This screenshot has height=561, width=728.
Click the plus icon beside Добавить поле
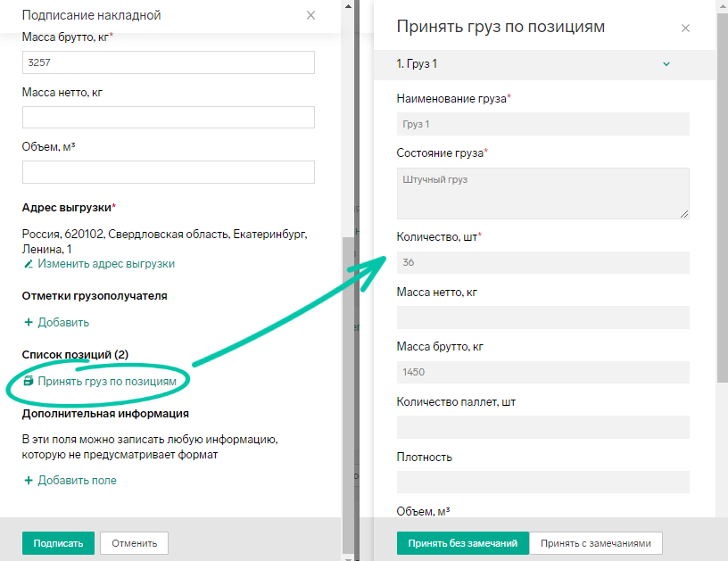[x=29, y=480]
